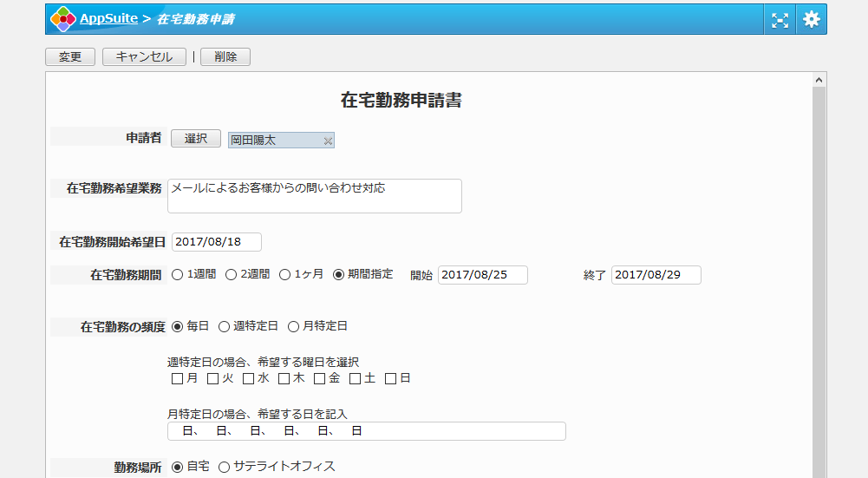Screen dimensions: 868x478
Task: Tick the 日 weekday checkbox
Action: pyautogui.click(x=391, y=379)
